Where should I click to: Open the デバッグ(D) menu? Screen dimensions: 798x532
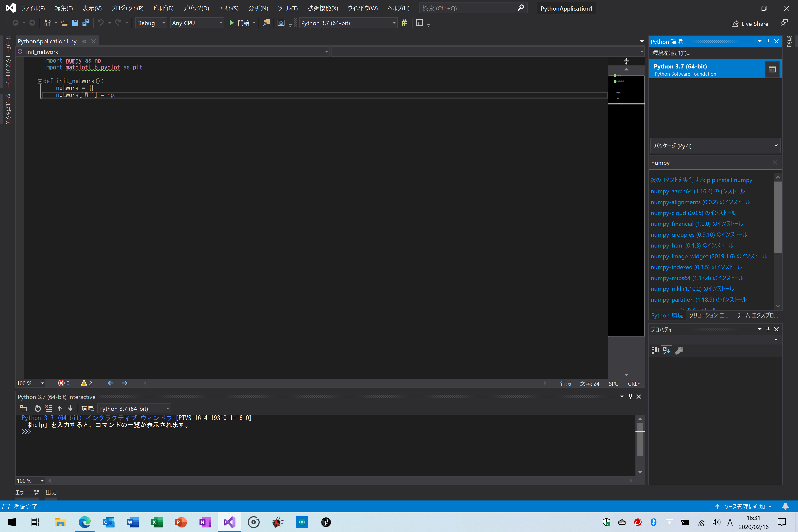196,8
